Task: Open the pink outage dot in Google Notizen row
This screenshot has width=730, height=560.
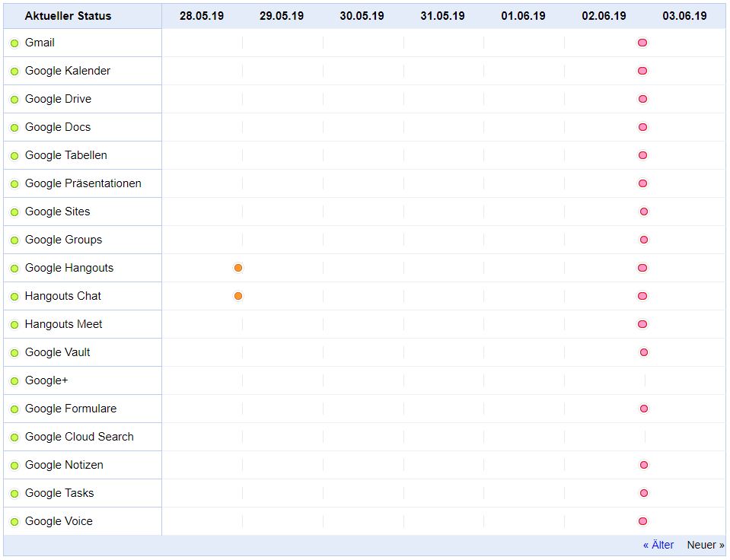Action: click(x=644, y=465)
